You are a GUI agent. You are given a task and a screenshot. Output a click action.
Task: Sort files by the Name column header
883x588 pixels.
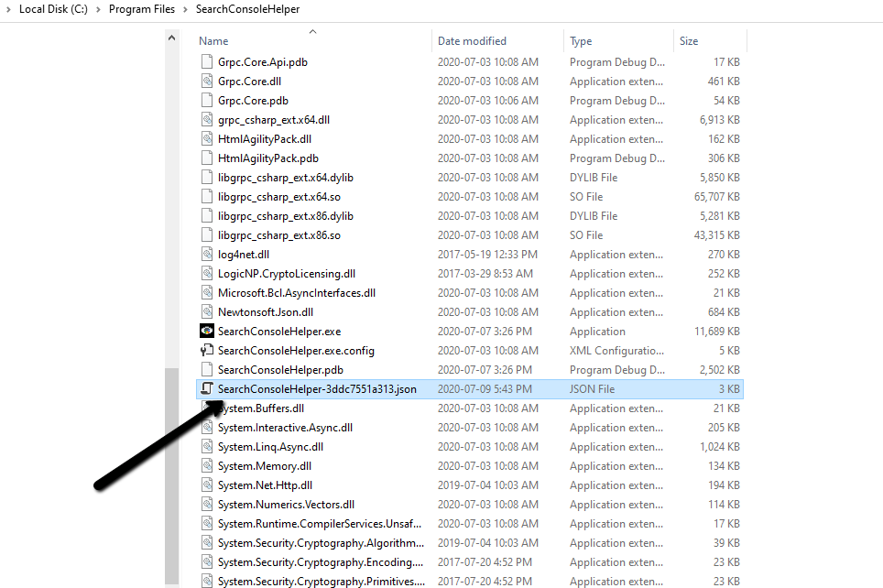point(213,41)
